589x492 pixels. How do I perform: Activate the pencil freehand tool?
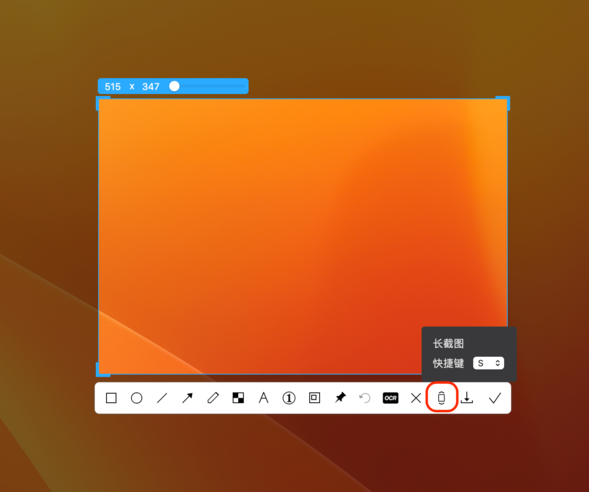pos(213,398)
